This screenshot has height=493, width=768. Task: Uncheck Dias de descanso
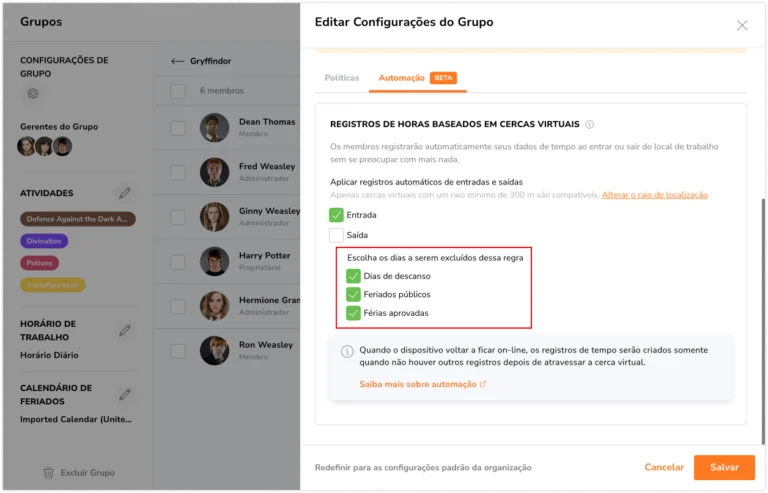pyautogui.click(x=353, y=276)
